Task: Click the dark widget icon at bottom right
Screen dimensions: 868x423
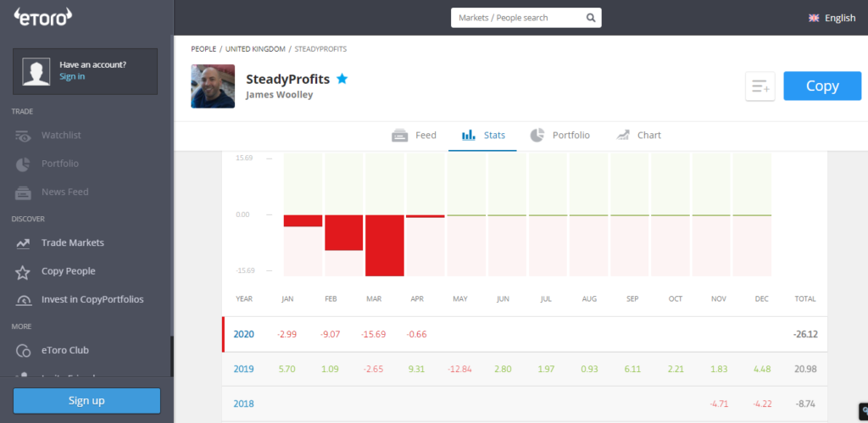Action: coord(862,411)
